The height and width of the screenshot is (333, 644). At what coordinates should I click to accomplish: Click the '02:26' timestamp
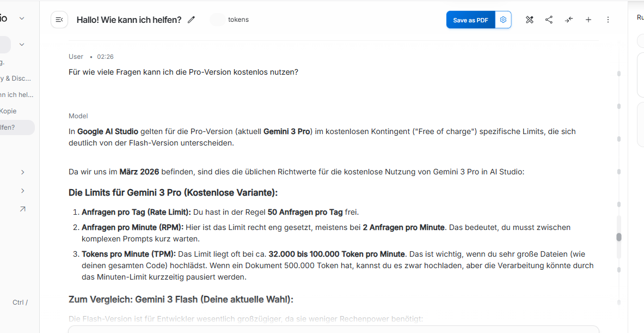tap(105, 57)
